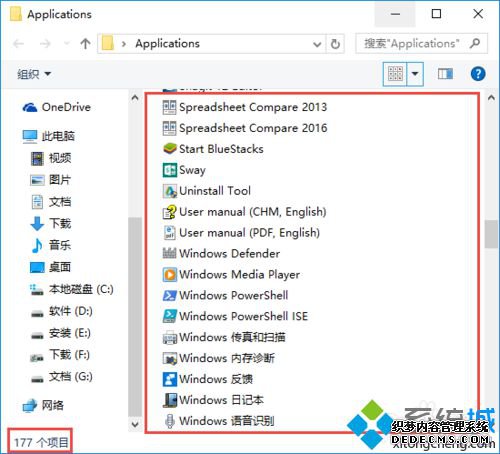Click the file list scrollbar thumb

pyautogui.click(x=491, y=234)
